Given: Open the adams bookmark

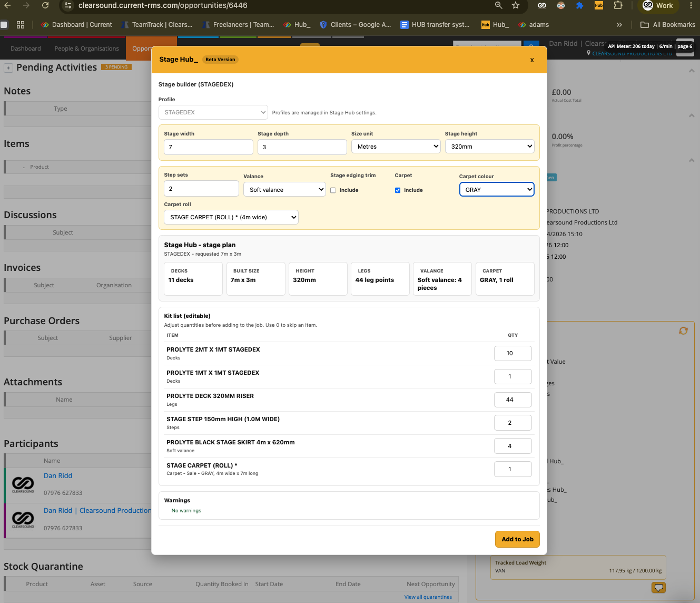Looking at the screenshot, I should [534, 25].
